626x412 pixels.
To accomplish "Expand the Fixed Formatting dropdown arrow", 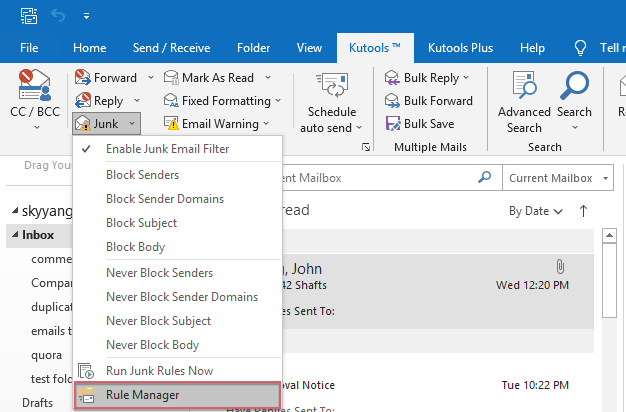I will [x=278, y=101].
